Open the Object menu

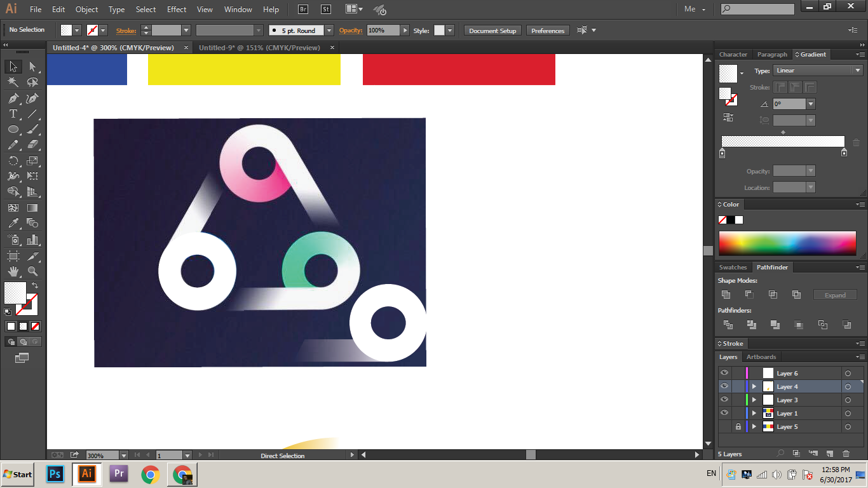click(86, 10)
